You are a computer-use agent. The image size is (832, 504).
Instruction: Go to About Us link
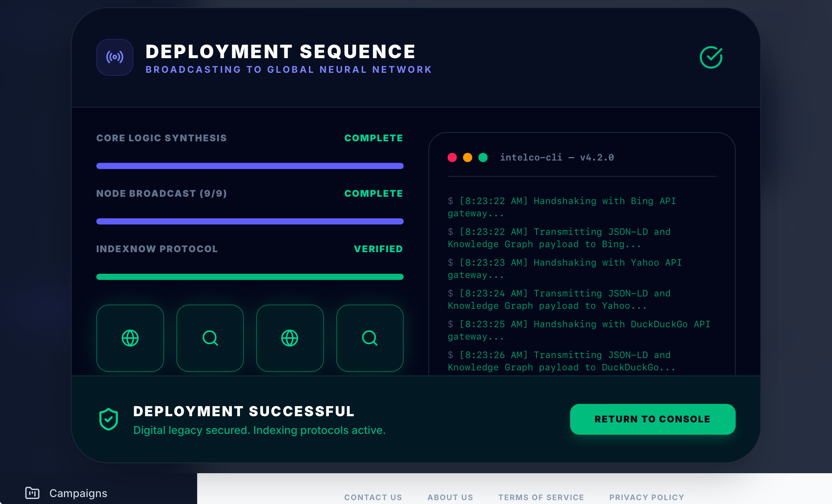(450, 497)
